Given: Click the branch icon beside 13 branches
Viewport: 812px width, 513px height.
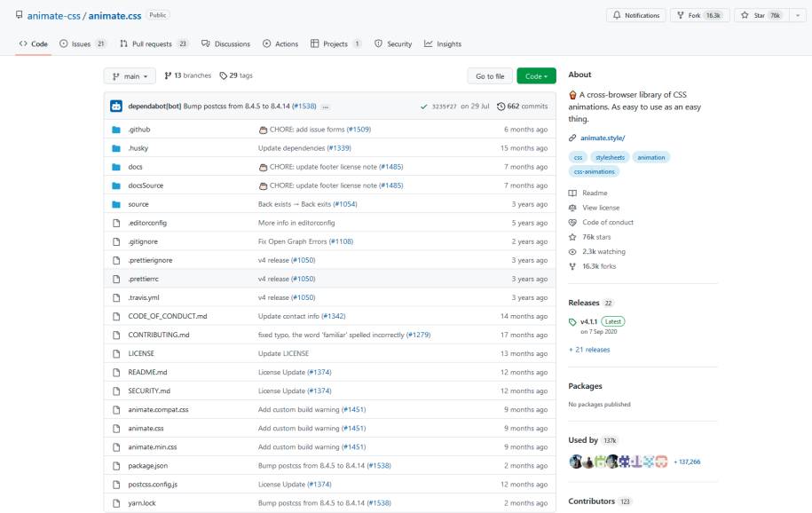Looking at the screenshot, I should (x=168, y=75).
